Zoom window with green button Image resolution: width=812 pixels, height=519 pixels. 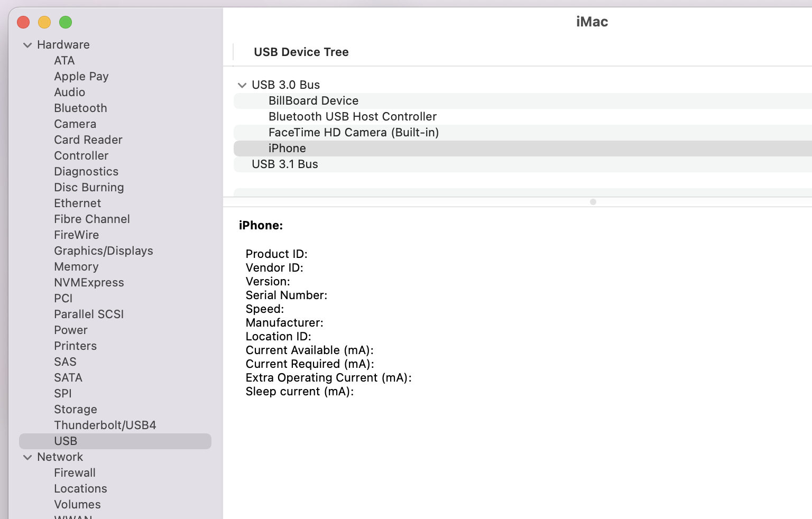(x=66, y=22)
